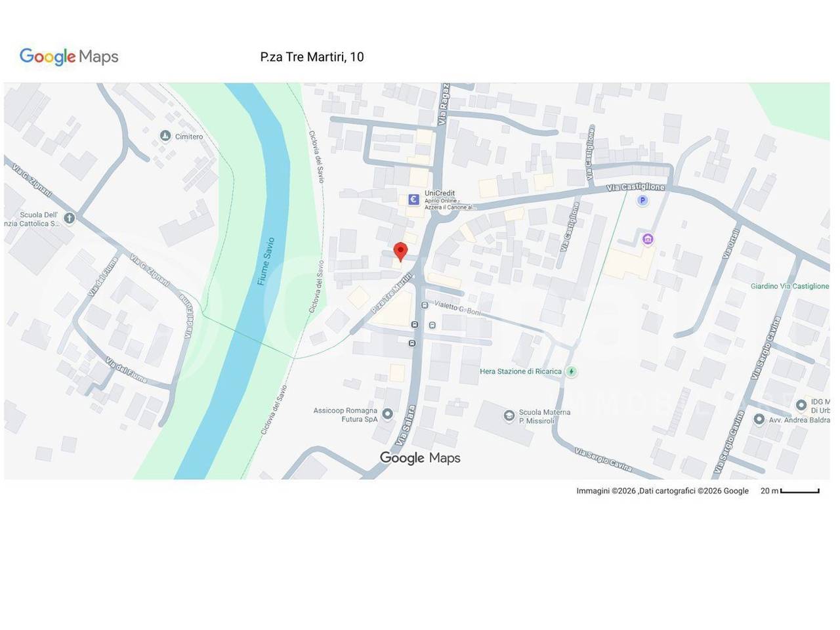Open the IDG marker at map edge
The width and height of the screenshot is (840, 630).
pyautogui.click(x=801, y=405)
